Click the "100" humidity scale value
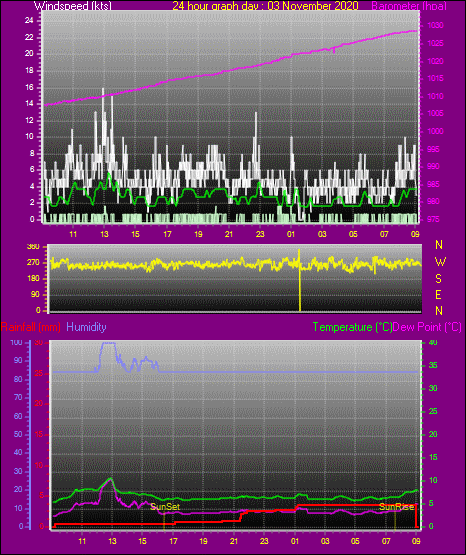 (x=16, y=342)
